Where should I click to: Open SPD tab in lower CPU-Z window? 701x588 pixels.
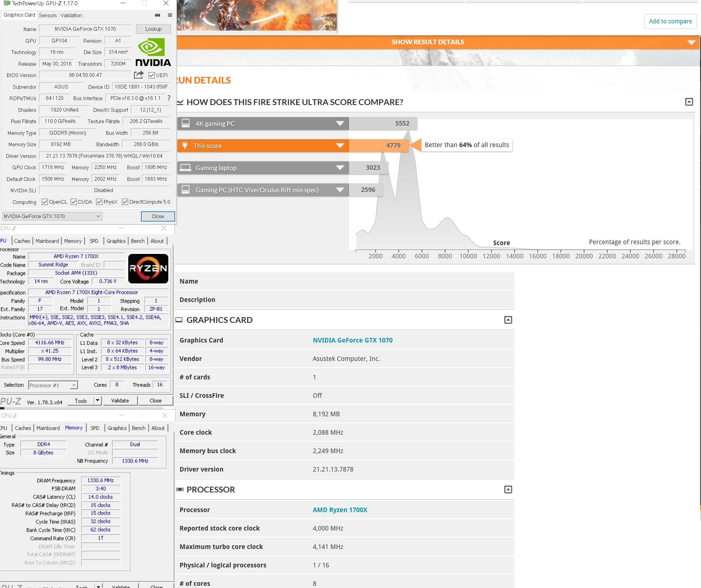pos(95,428)
